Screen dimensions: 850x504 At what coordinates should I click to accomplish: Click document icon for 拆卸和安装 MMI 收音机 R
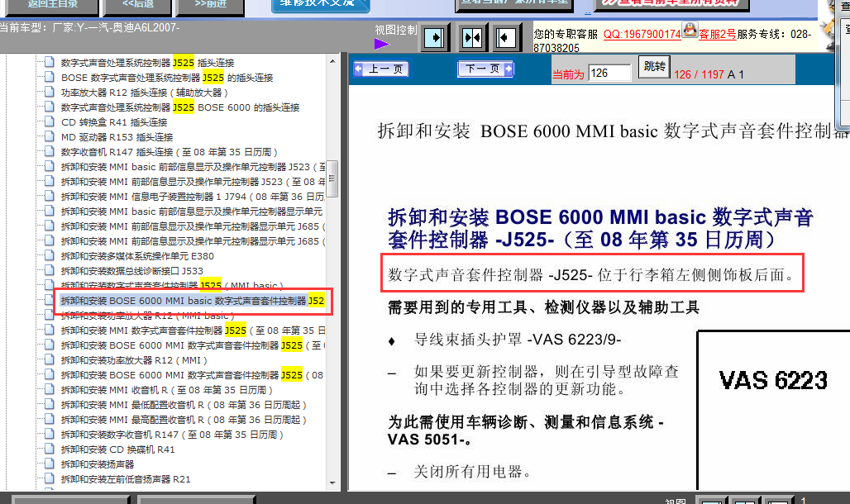click(x=50, y=390)
